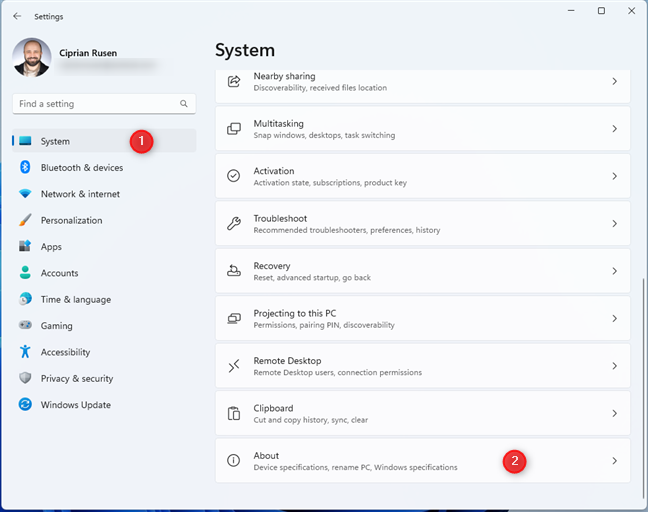This screenshot has height=512, width=648.
Task: Open Network & internet settings
Action: pyautogui.click(x=104, y=194)
